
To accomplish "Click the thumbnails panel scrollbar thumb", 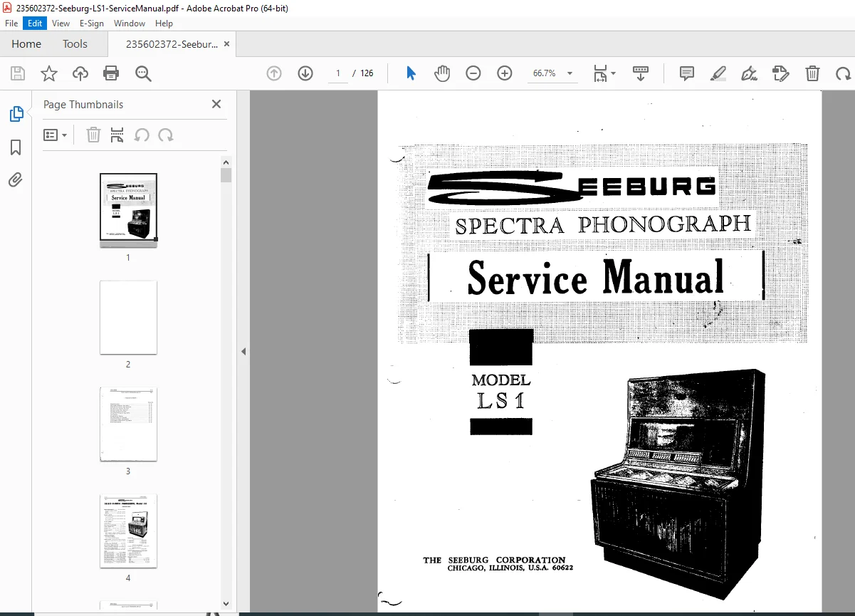I will pos(226,175).
